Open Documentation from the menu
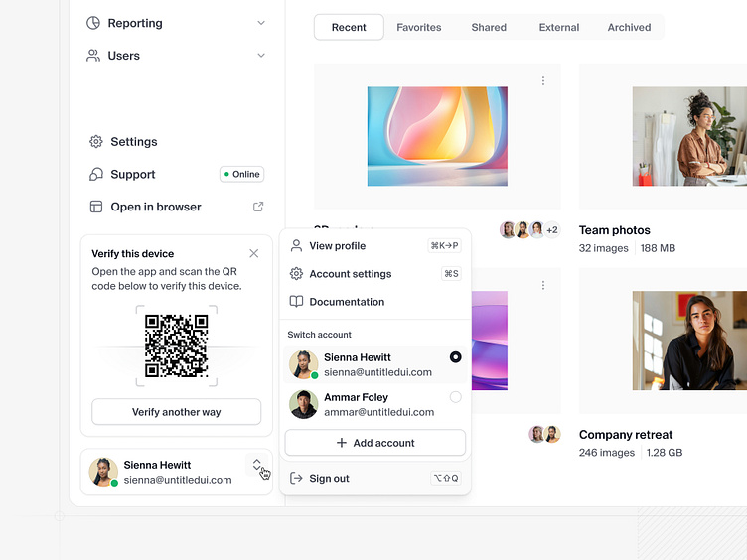This screenshot has height=560, width=747. [374, 302]
